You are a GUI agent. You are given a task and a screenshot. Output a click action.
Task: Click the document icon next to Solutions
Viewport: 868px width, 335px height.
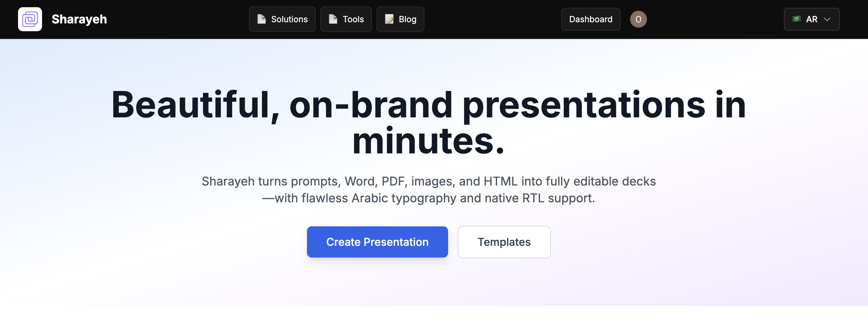point(262,19)
